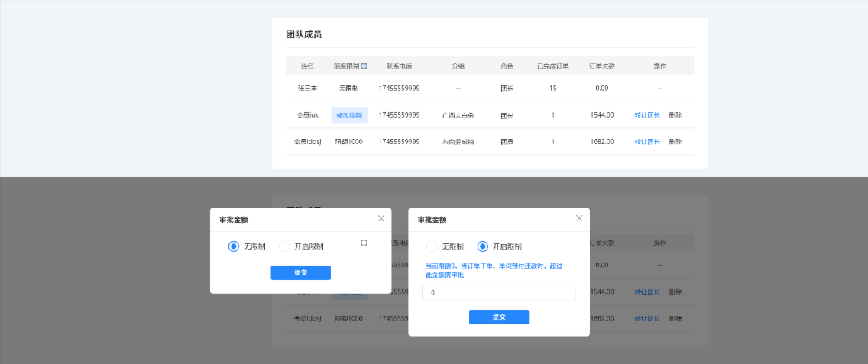Select 开启限制 radio in the left dialog
The height and width of the screenshot is (364, 868).
pyautogui.click(x=285, y=246)
